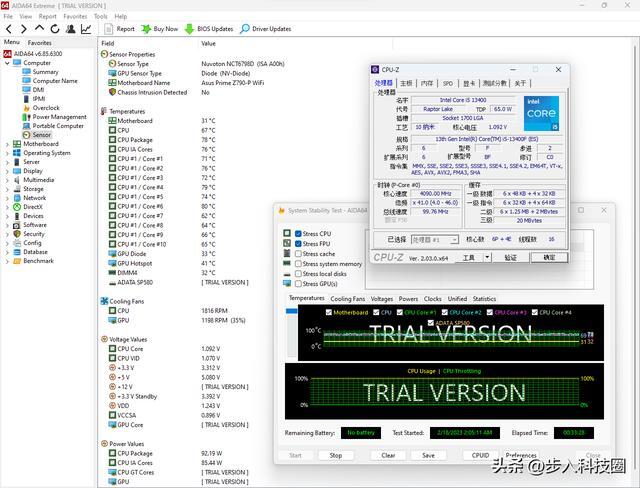
Task: Expand the Benchmark tree node
Action: tap(7, 261)
